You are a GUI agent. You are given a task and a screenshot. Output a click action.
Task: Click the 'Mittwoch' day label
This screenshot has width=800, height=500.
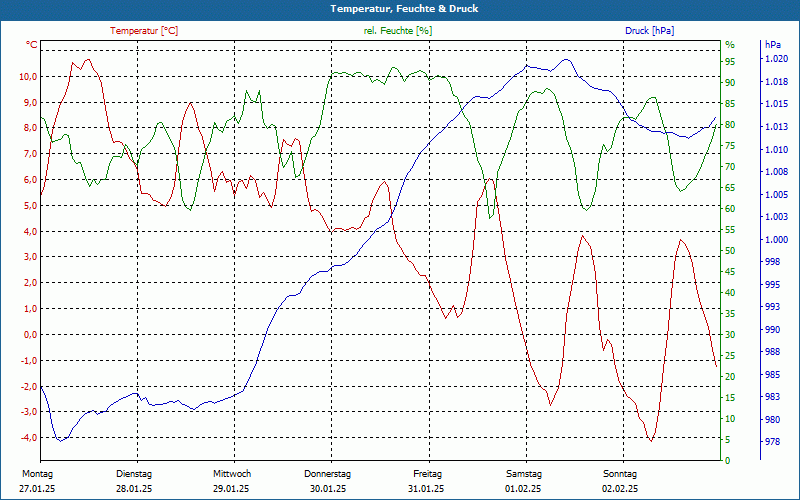(x=232, y=474)
